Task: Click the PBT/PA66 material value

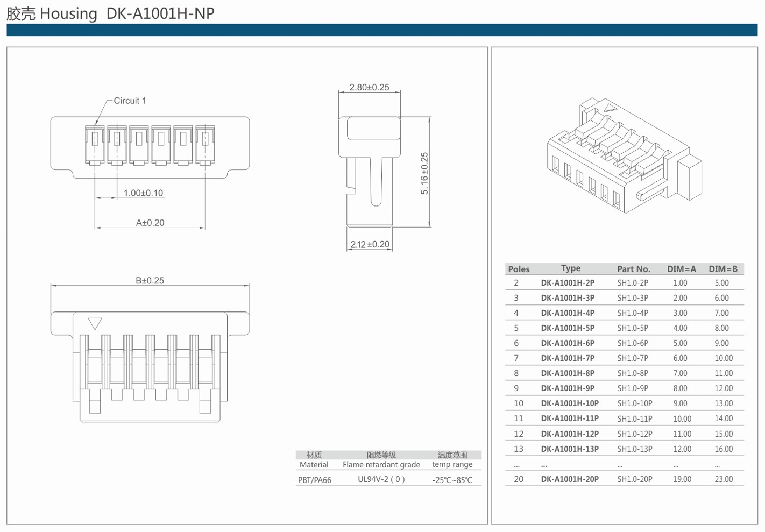Action: [x=315, y=480]
